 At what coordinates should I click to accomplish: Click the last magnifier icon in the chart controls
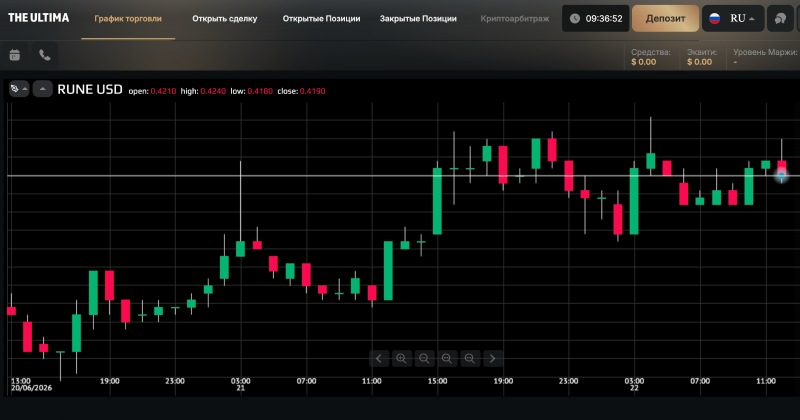(x=469, y=358)
